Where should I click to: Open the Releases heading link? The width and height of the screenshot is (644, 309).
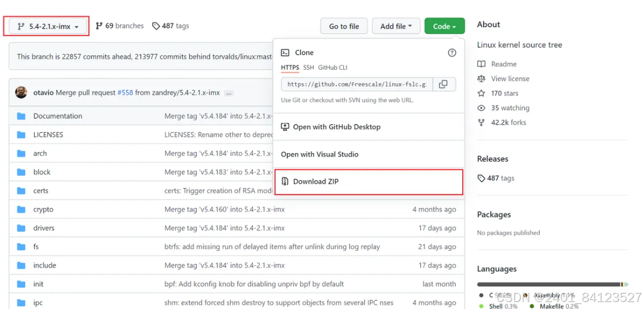point(492,159)
